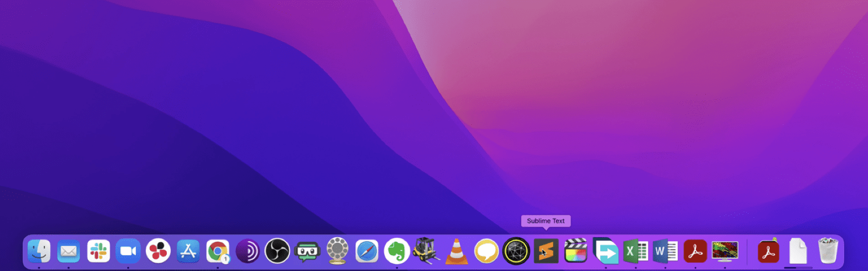Viewport: 868px width, 271px height.
Task: Launch VLC's orange traffic cone icon
Action: pos(456,251)
